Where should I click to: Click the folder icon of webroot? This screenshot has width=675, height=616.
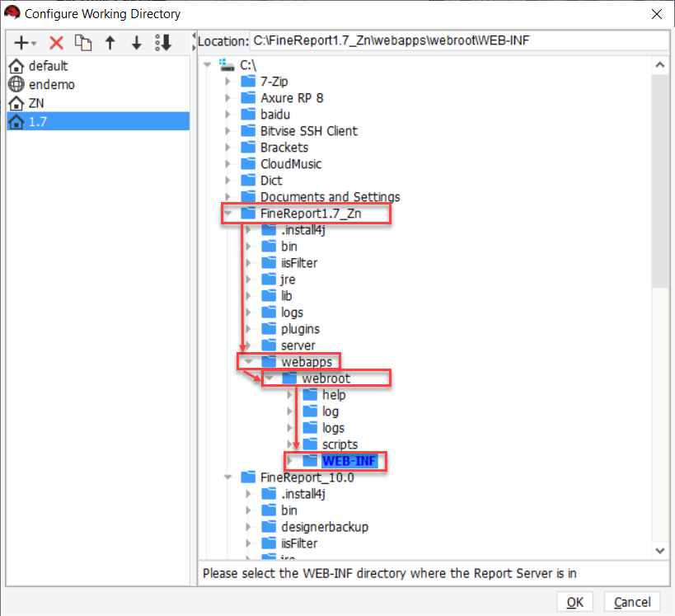coord(290,378)
